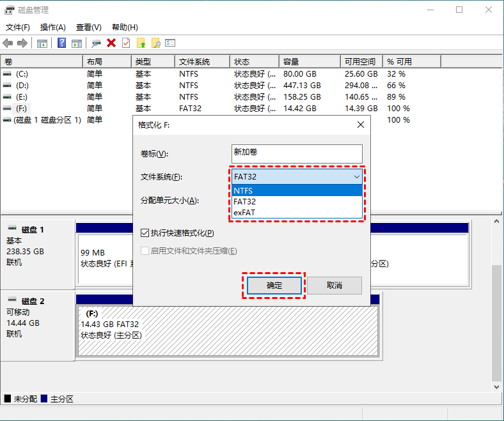Viewport: 504px width, 421px height.
Task: Click the blue help question mark icon
Action: [x=62, y=43]
